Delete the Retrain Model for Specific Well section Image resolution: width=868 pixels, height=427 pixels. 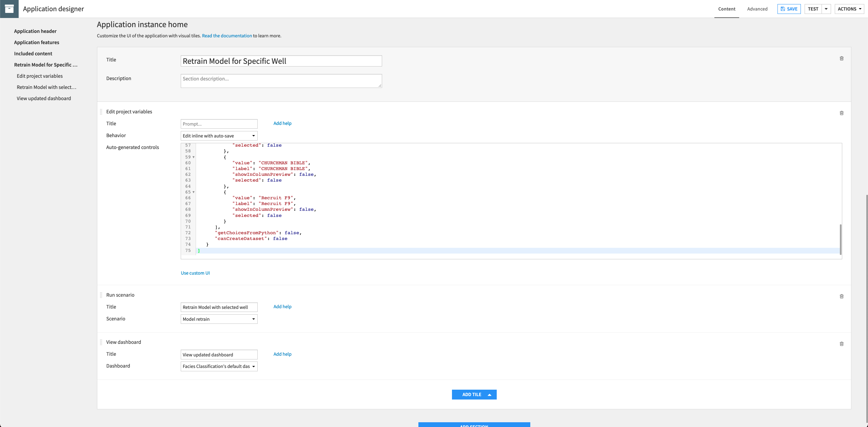click(x=842, y=58)
